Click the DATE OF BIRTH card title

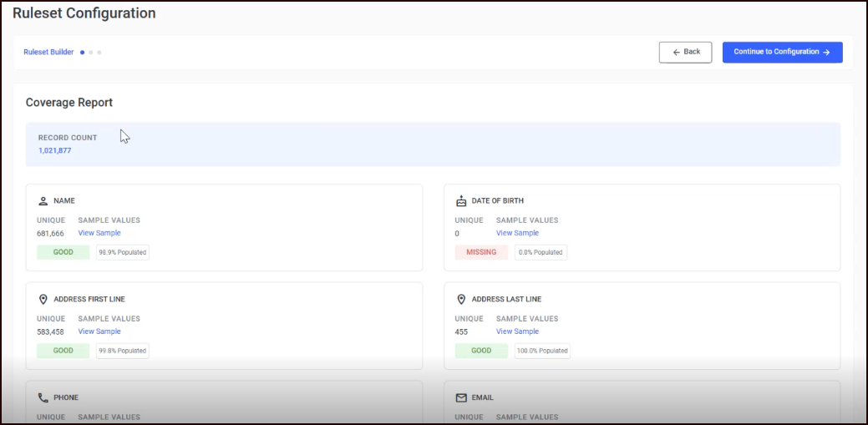point(498,201)
